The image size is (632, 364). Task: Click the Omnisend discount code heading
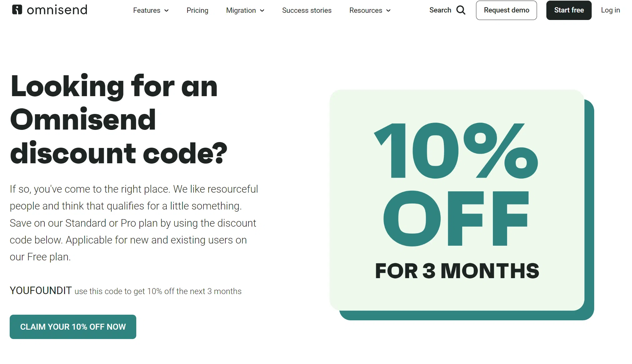119,120
